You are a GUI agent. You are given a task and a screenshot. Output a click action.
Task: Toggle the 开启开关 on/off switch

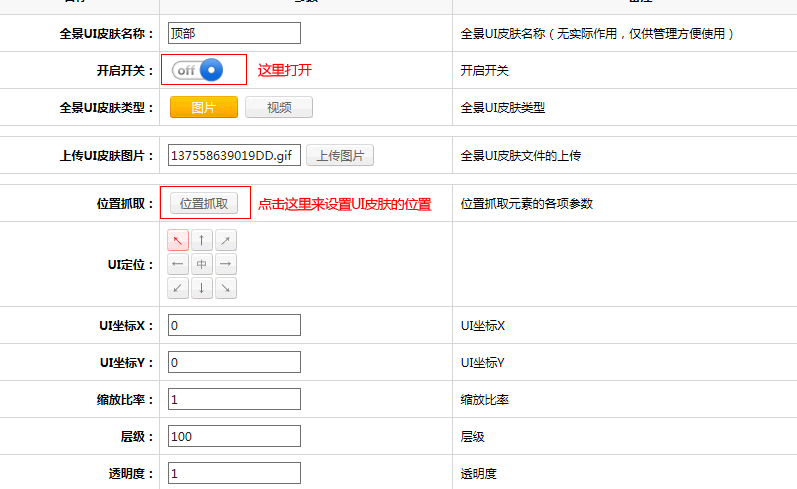[x=196, y=70]
